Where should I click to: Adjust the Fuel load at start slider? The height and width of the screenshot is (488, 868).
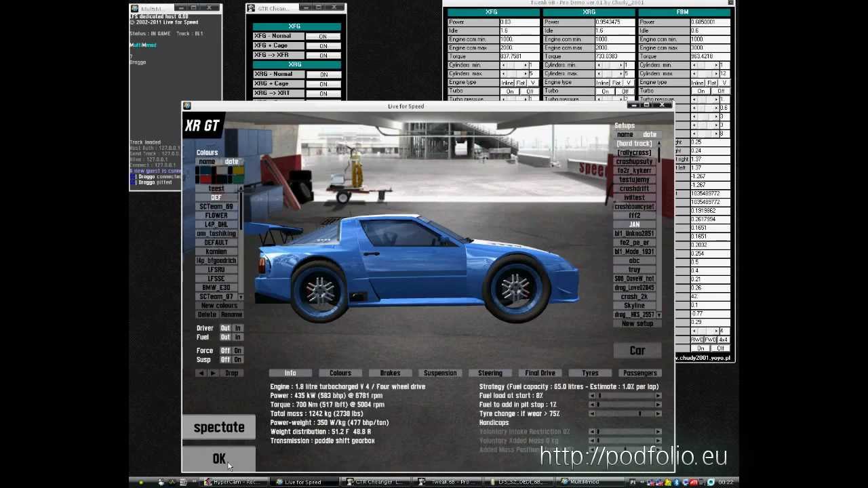click(x=625, y=396)
